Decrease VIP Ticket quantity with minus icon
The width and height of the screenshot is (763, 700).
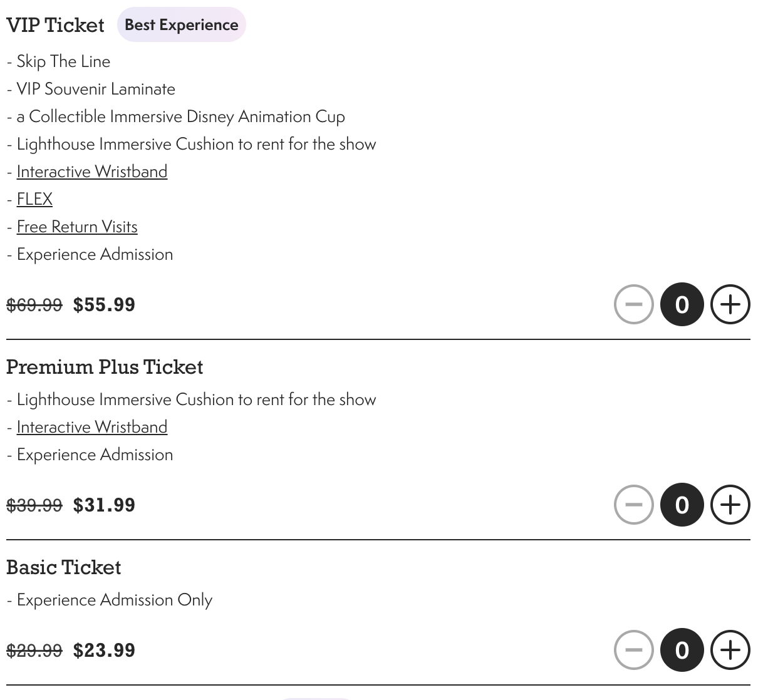coord(633,304)
